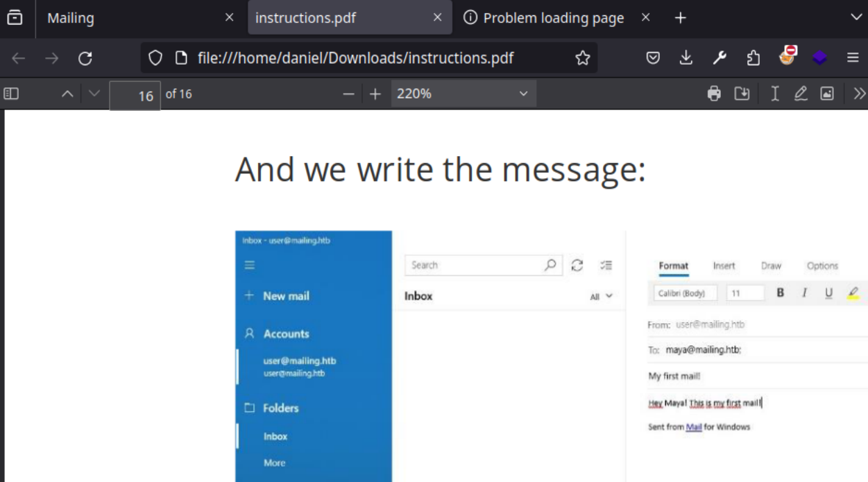List all tabs with the chevron

(x=856, y=18)
